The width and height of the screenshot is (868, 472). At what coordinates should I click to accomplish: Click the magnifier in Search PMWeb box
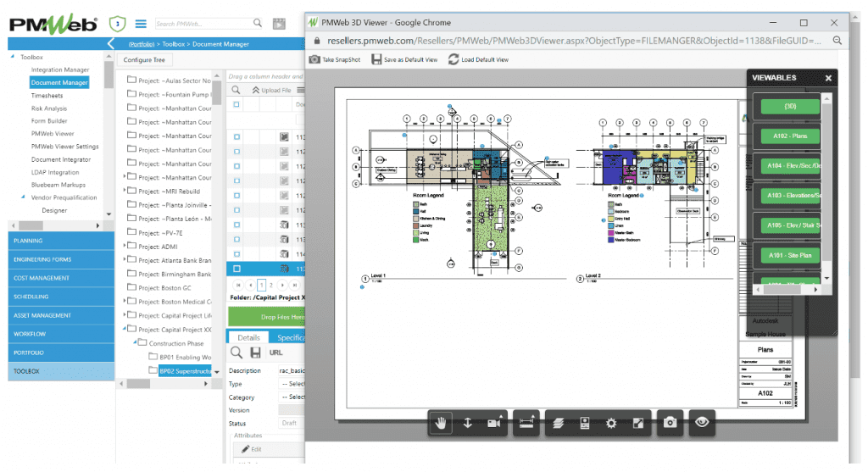258,23
